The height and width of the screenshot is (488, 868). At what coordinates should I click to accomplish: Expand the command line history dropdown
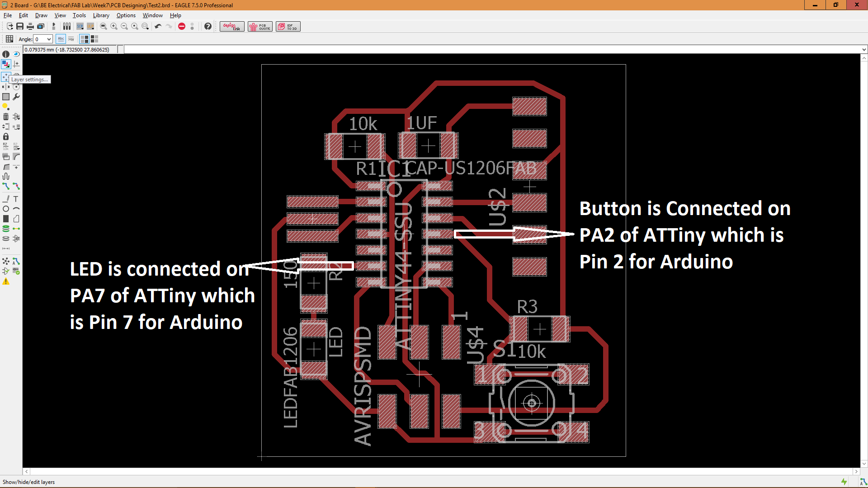[864, 50]
